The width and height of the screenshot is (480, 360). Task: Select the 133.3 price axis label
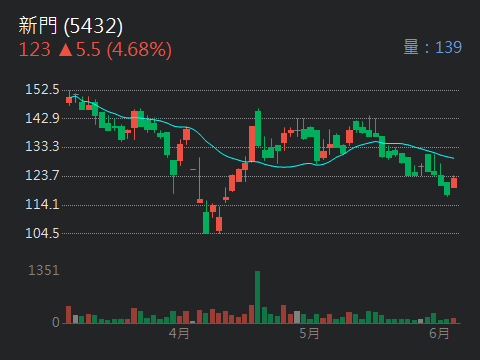[42, 146]
